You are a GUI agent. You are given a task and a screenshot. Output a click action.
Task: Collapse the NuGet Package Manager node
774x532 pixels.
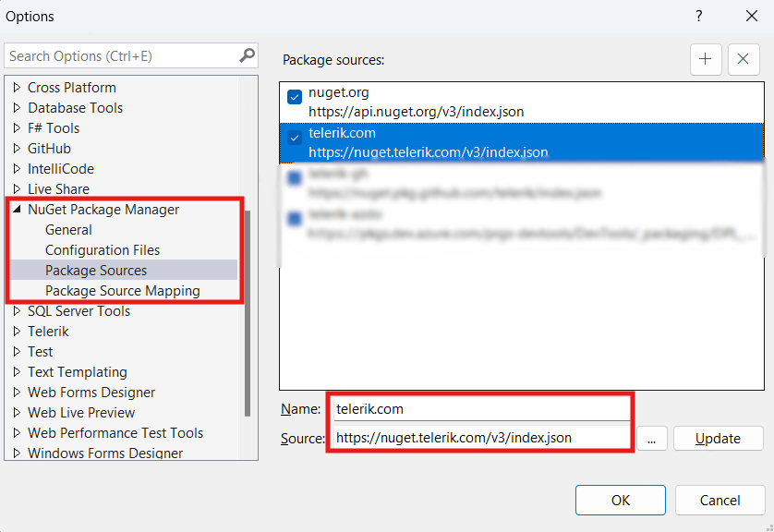click(17, 210)
